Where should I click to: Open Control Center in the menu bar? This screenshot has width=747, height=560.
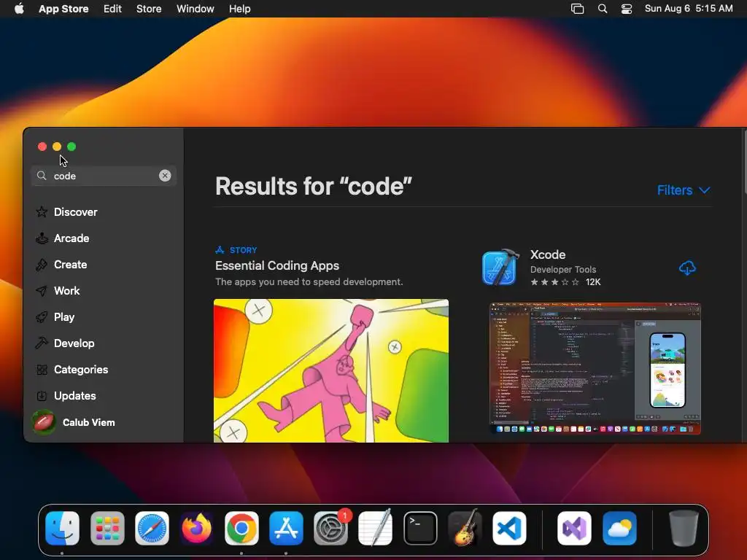tap(627, 9)
